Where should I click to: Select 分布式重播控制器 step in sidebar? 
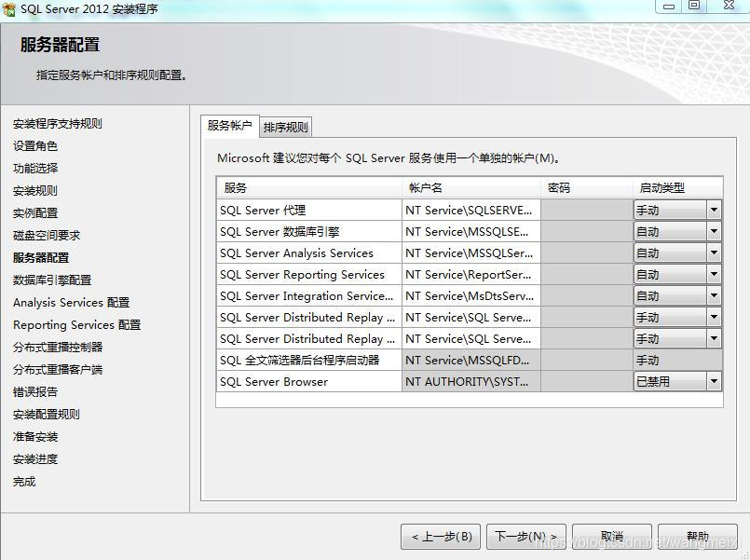point(58,348)
